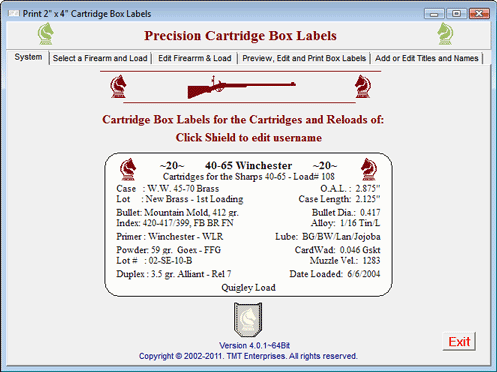The width and height of the screenshot is (497, 372).
Task: Open Add or Edit Titles and Names tab
Action: tap(427, 58)
